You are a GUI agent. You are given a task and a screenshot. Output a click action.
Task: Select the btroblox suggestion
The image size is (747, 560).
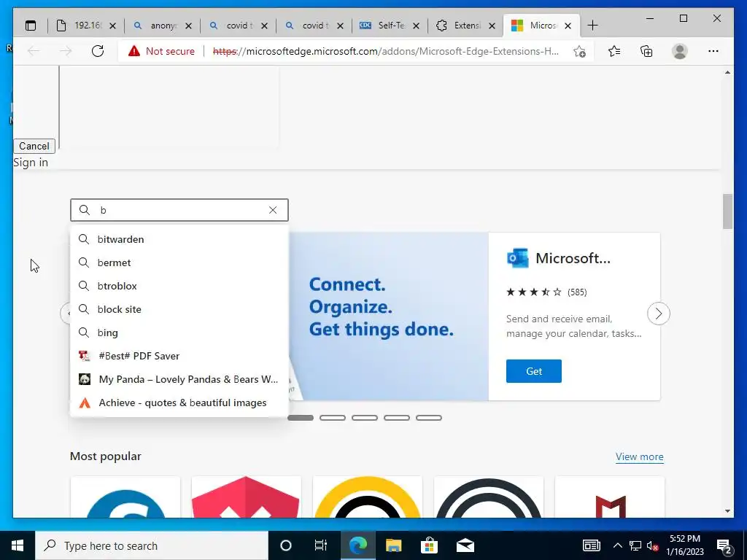(179, 286)
